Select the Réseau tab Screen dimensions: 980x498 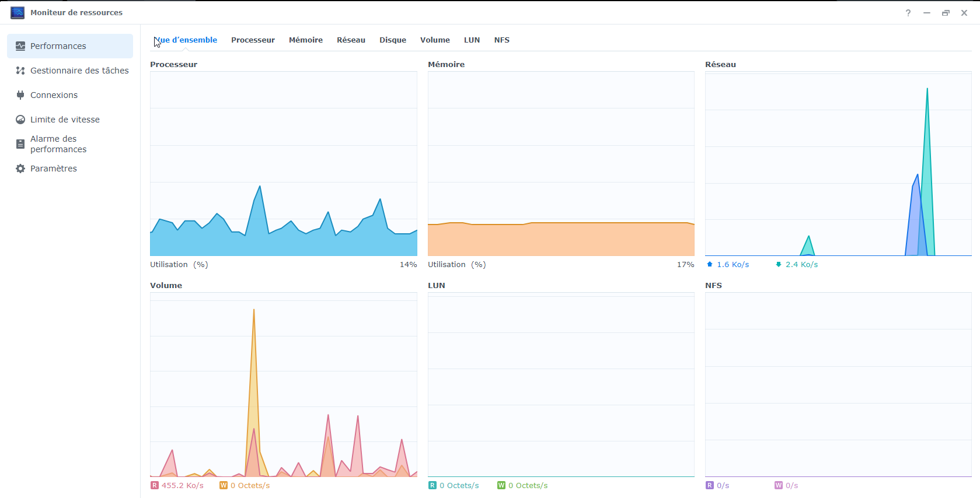click(x=351, y=40)
